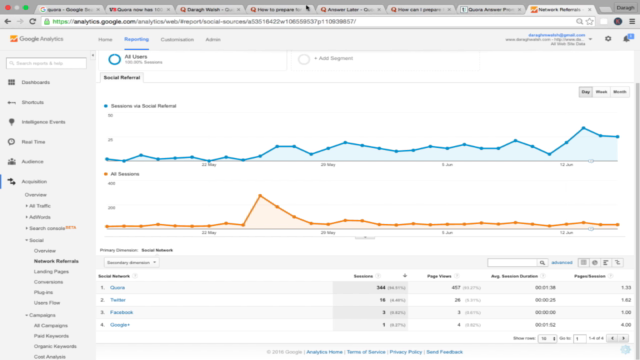Image resolution: width=640 pixels, height=360 pixels.
Task: Switch to the performance bar view icon
Action: 606,262
